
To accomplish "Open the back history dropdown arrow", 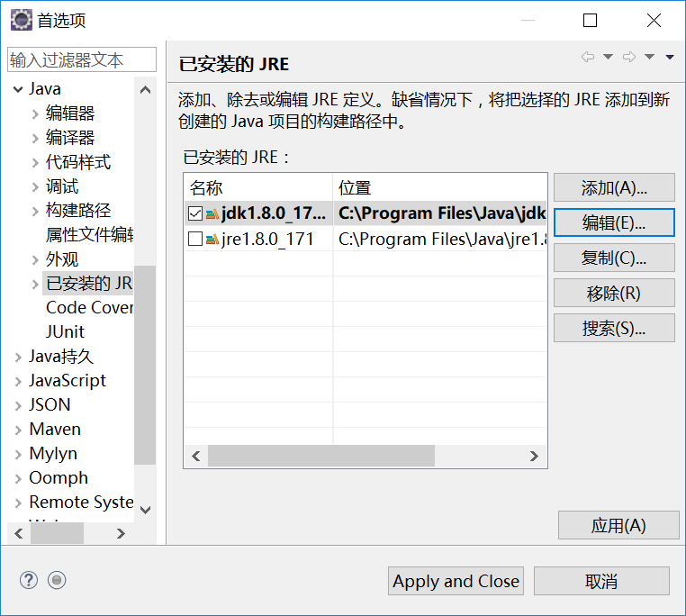I will (608, 57).
